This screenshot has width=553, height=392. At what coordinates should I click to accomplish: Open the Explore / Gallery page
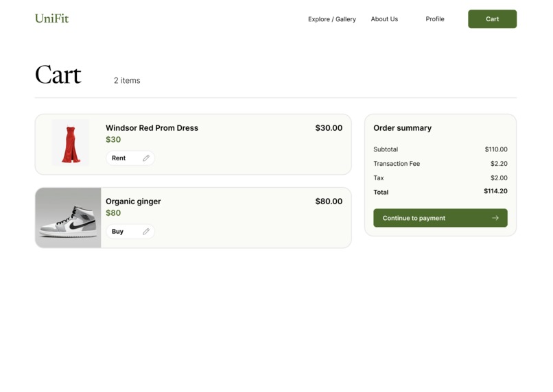331,19
